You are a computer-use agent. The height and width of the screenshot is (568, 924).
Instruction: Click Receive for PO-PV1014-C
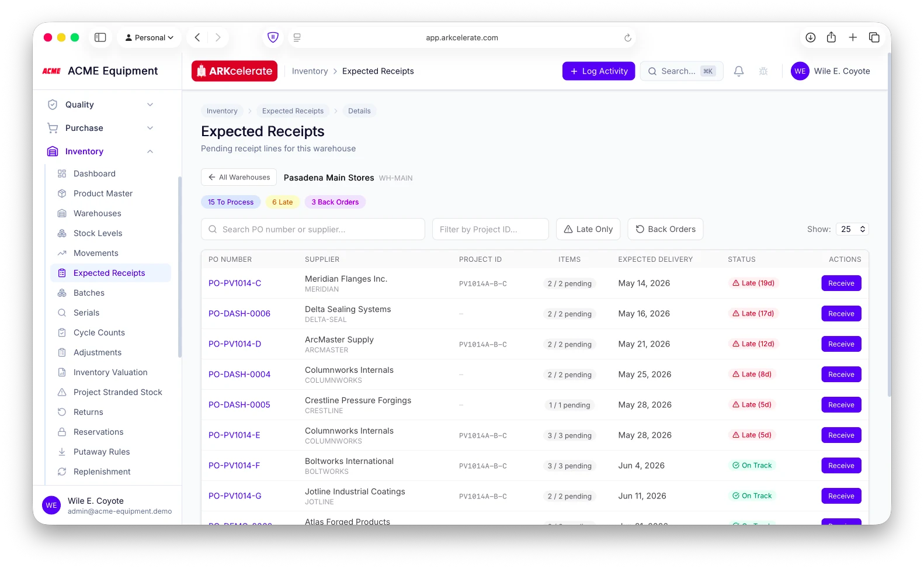click(x=841, y=283)
